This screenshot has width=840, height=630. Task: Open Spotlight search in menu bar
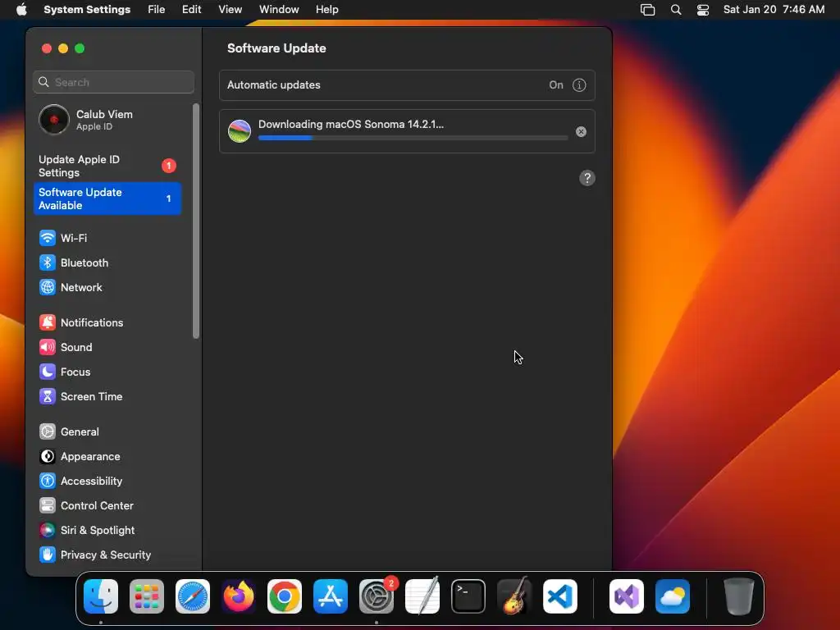(676, 10)
